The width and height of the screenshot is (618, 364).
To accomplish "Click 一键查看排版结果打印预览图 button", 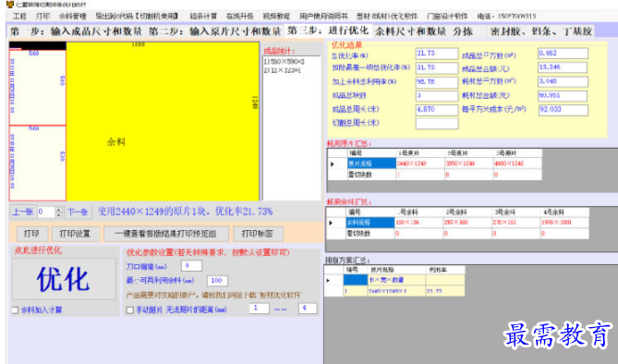I will pos(165,234).
